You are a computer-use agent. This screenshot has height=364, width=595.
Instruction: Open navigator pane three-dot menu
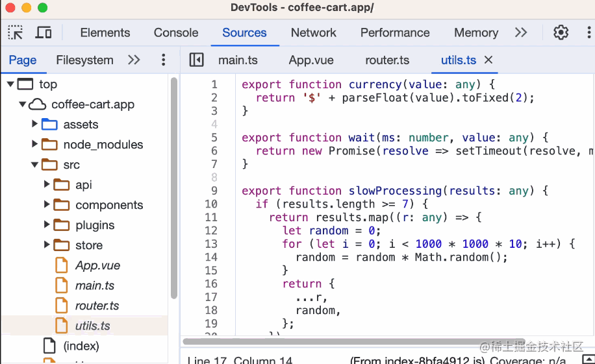pyautogui.click(x=163, y=60)
